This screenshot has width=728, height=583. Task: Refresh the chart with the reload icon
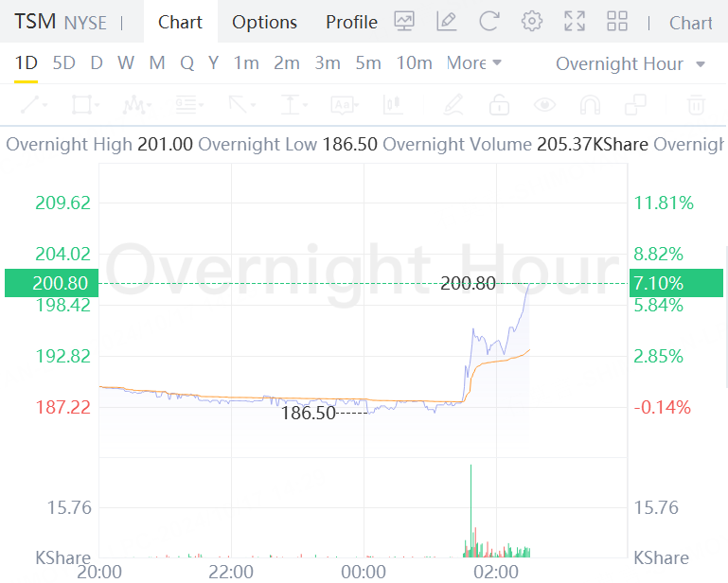point(488,22)
